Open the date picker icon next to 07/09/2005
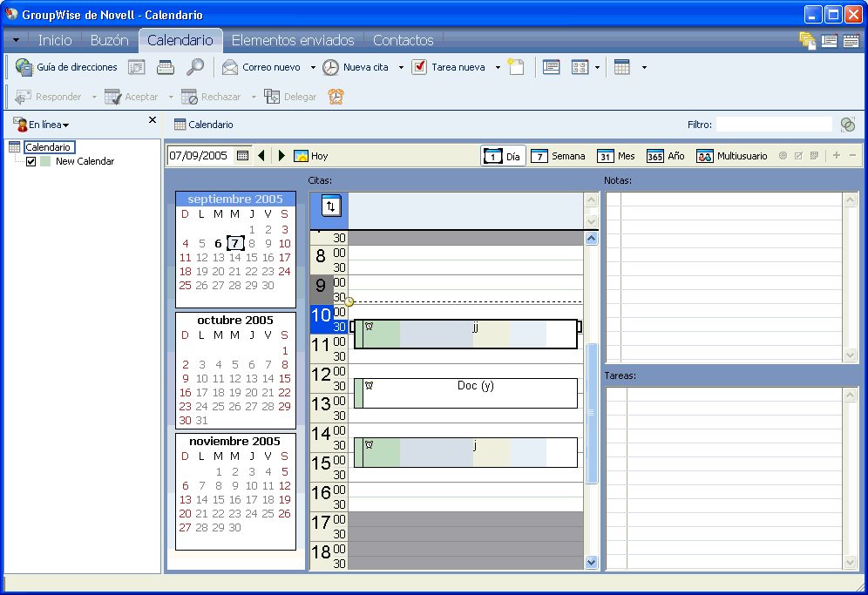This screenshot has height=595, width=868. pos(242,156)
